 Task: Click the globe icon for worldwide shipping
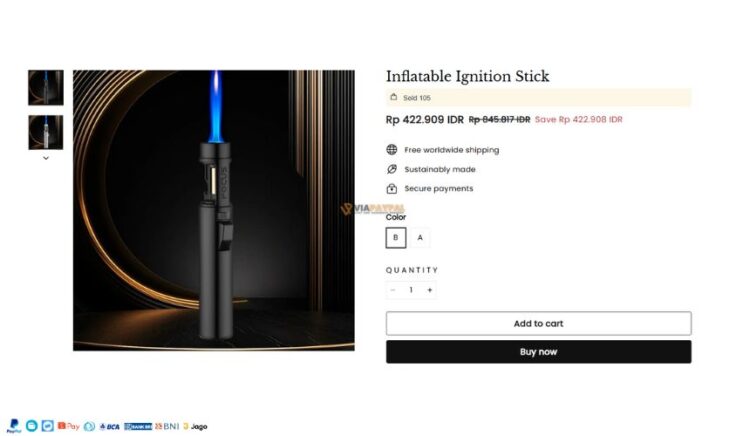click(x=392, y=150)
